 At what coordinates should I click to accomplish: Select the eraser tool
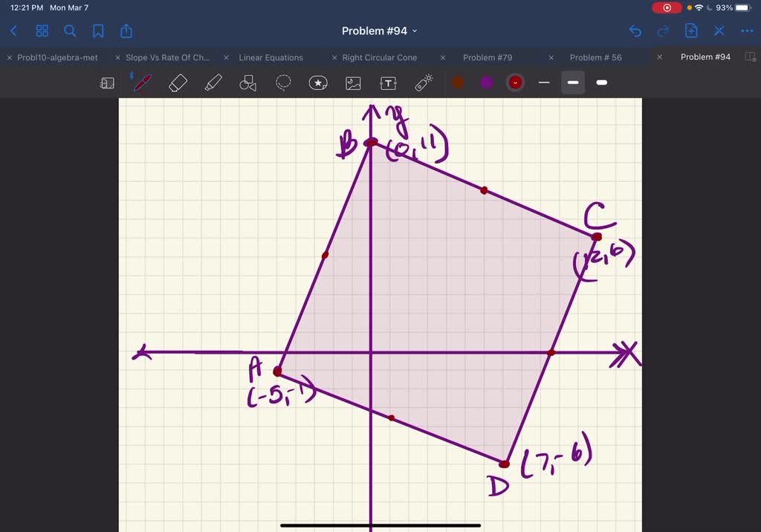pos(177,82)
